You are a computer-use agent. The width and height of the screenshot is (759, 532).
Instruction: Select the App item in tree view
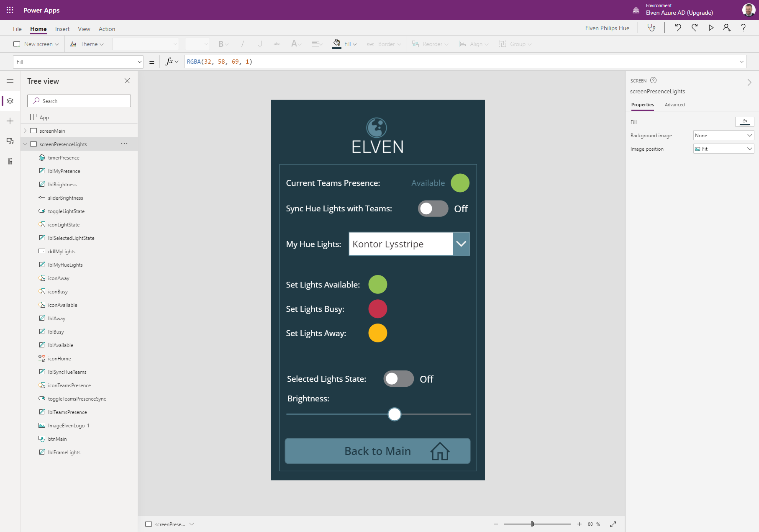[x=44, y=117]
